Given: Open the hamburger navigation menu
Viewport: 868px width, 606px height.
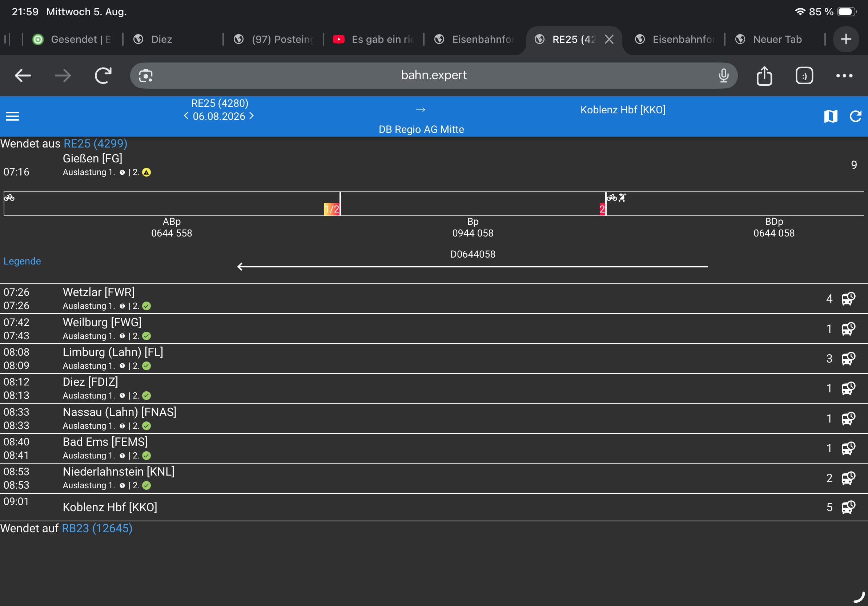Looking at the screenshot, I should click(12, 116).
